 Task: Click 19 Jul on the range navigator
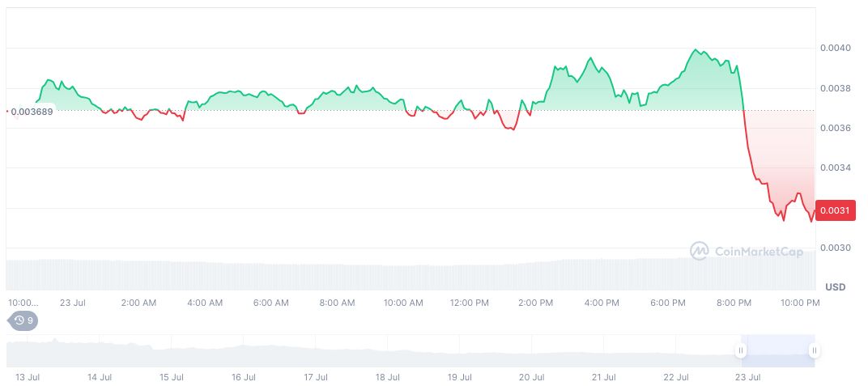click(x=459, y=377)
